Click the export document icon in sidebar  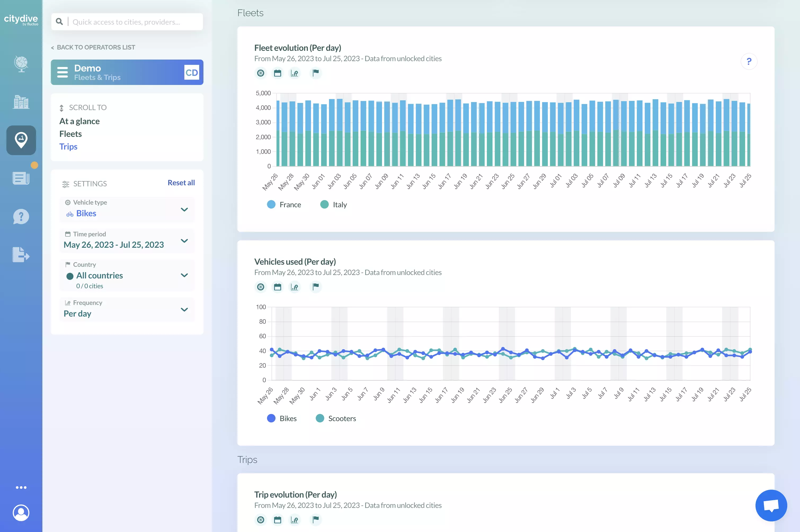point(21,254)
